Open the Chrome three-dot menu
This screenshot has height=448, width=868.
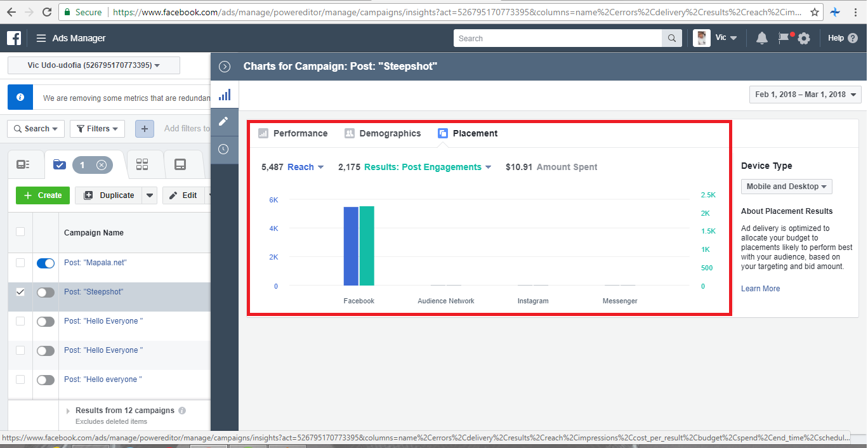pyautogui.click(x=857, y=12)
